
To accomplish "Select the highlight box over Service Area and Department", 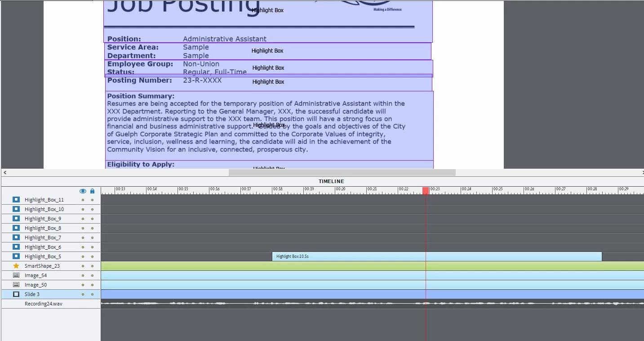I will click(x=268, y=51).
